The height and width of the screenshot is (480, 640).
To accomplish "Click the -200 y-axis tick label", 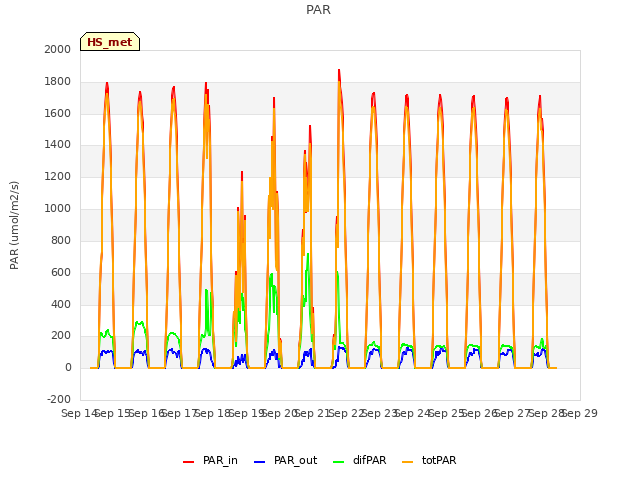I will pos(59,399).
